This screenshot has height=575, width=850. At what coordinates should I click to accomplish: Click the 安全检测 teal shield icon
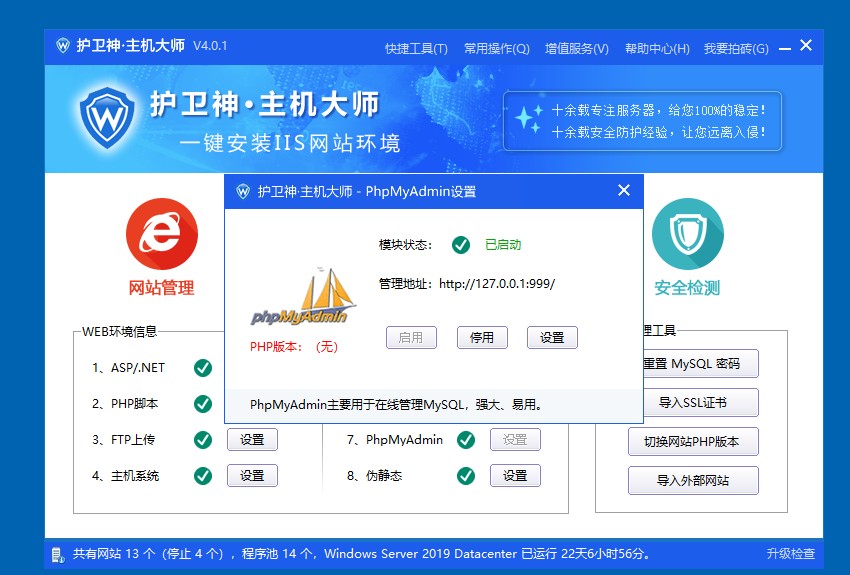[x=687, y=234]
